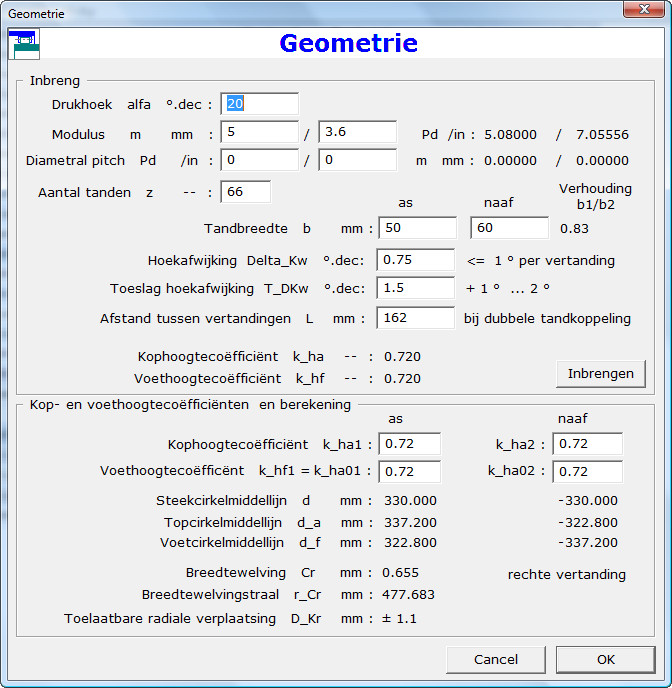Click the naaf value -330.000
Viewport: 672px width, 688px height.
pyautogui.click(x=588, y=501)
